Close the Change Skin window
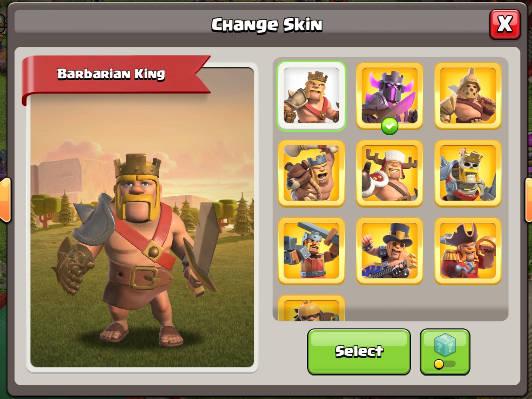The height and width of the screenshot is (399, 532). 505,24
